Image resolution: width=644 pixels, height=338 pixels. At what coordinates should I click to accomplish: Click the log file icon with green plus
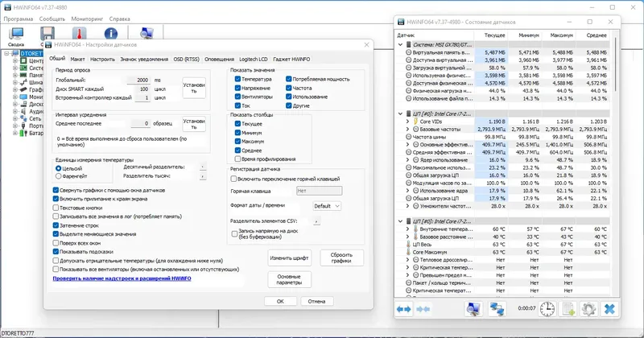click(568, 309)
